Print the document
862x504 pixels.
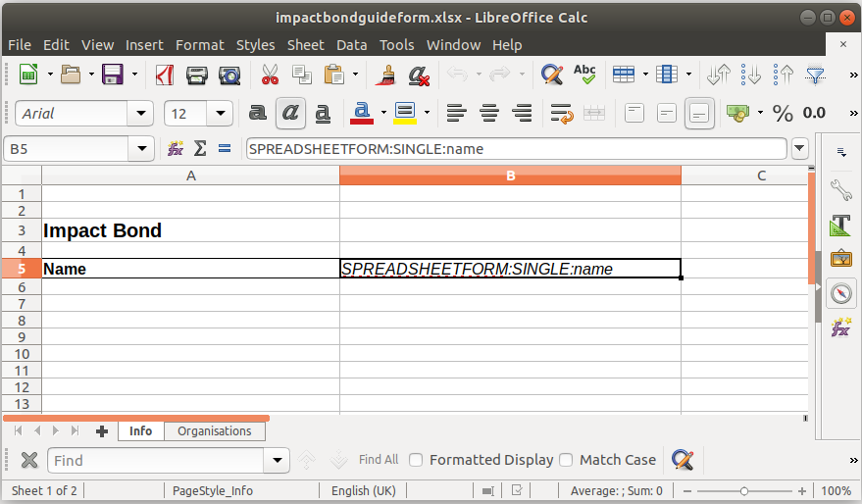197,75
